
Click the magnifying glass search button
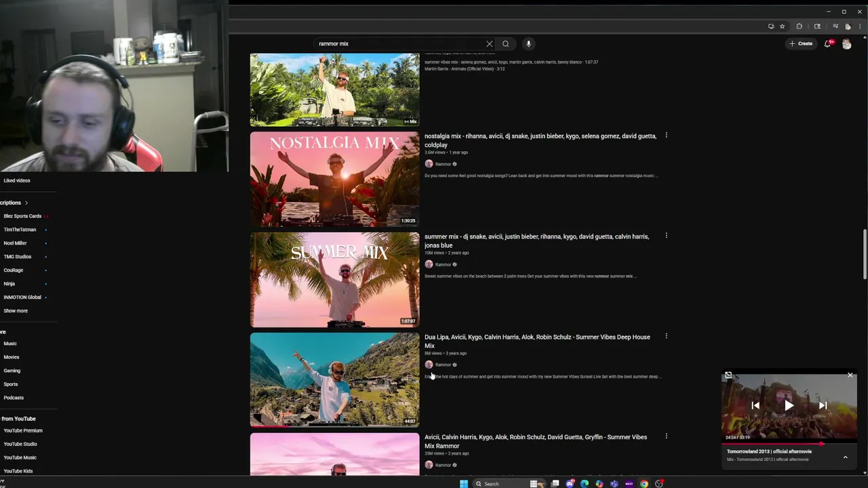(x=505, y=44)
